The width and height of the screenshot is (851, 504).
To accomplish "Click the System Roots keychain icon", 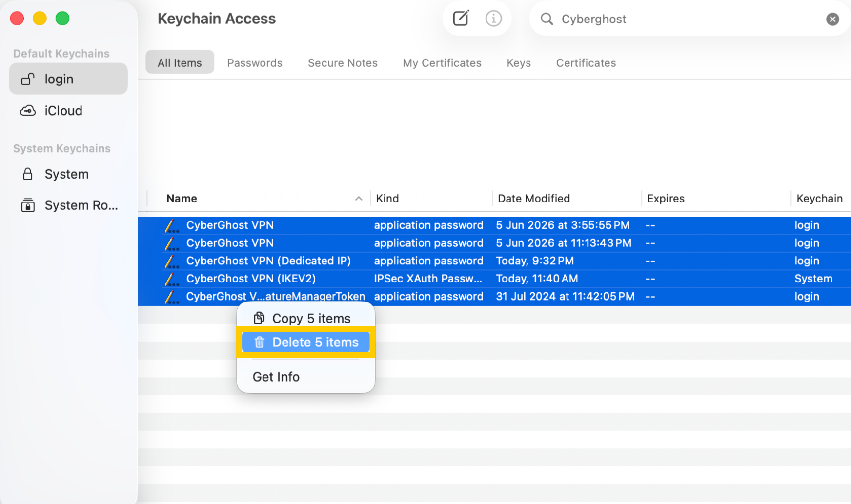I will [x=28, y=205].
